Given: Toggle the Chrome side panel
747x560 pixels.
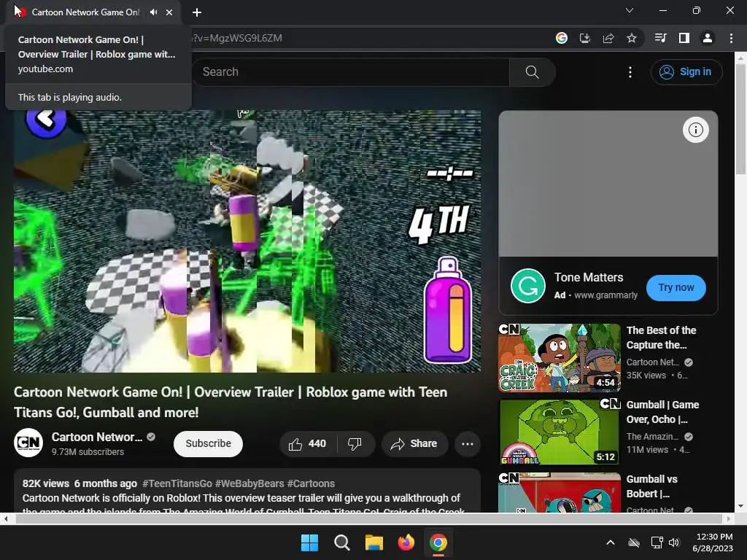Looking at the screenshot, I should point(684,38).
